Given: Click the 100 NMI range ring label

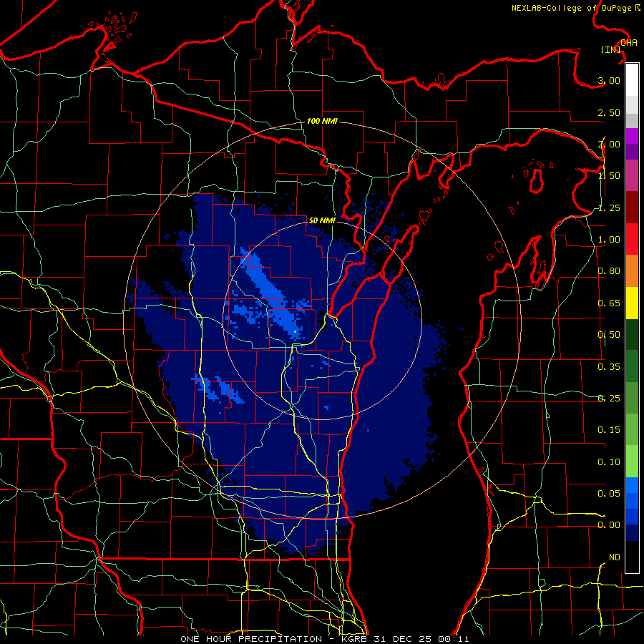Looking at the screenshot, I should pos(322,121).
